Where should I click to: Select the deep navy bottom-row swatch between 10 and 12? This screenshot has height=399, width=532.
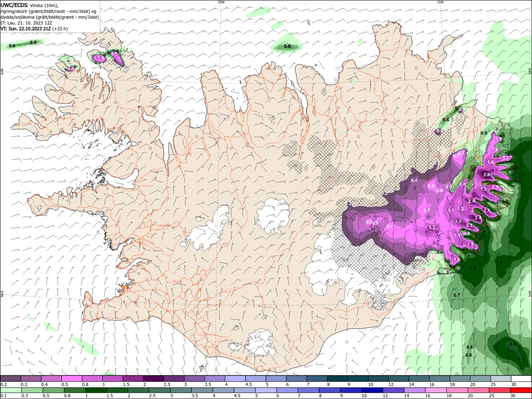372,390
